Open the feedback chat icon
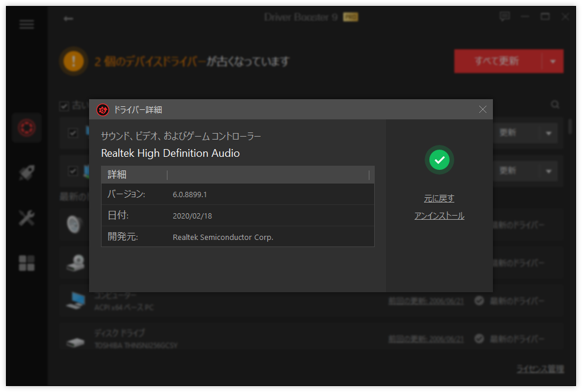The height and width of the screenshot is (392, 582). click(505, 17)
